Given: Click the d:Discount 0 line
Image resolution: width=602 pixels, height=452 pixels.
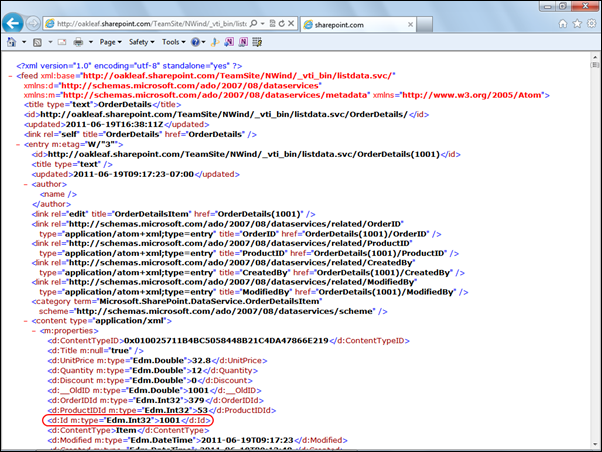Looking at the screenshot, I should [150, 381].
